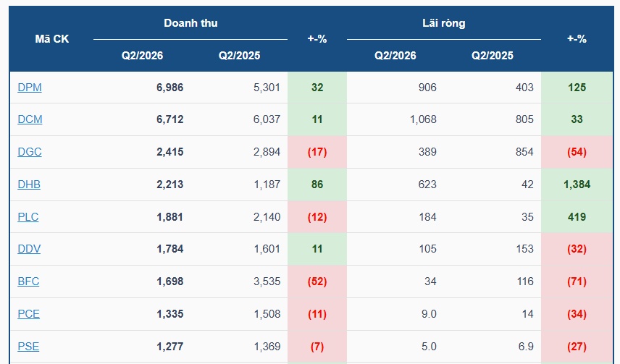Select BFC revenue change cell (52)
This screenshot has height=364, width=620.
(x=317, y=282)
